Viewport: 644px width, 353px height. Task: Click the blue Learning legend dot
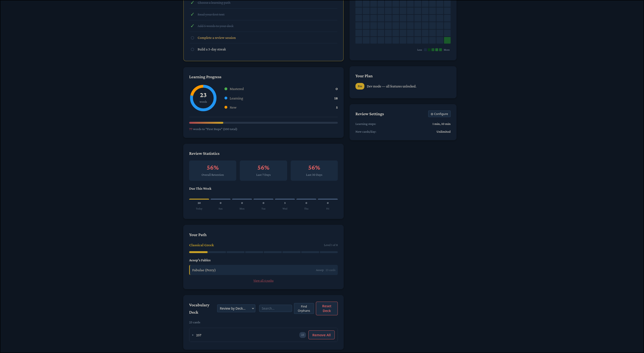click(x=226, y=98)
